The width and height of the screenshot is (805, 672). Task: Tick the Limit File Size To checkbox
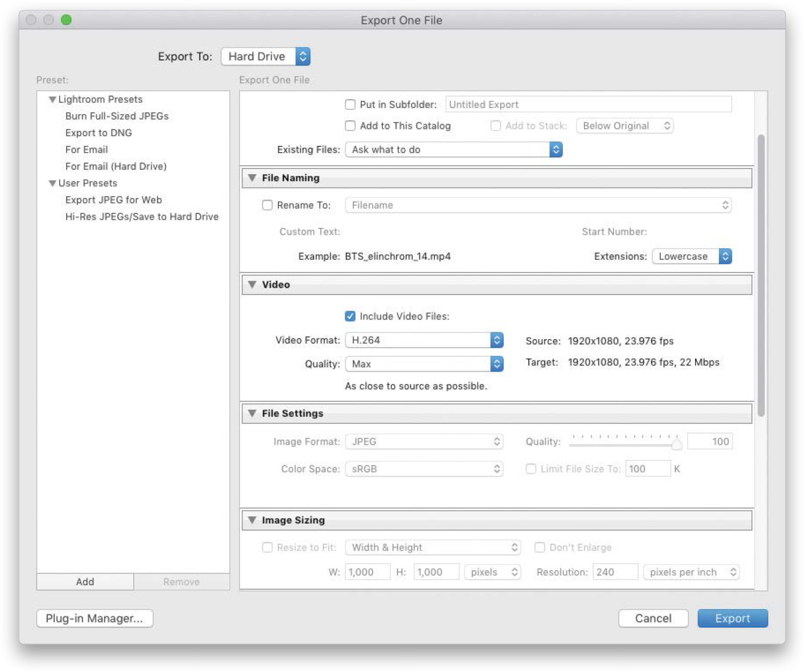pyautogui.click(x=531, y=469)
